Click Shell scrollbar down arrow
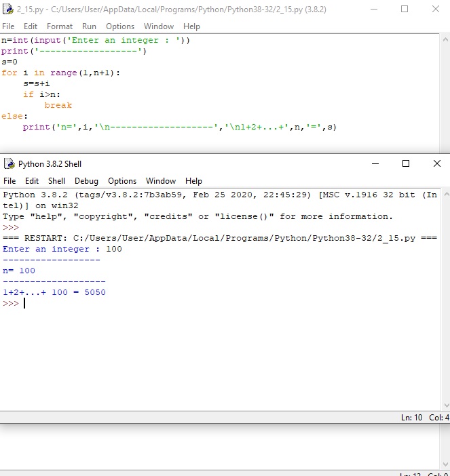The height and width of the screenshot is (476, 450). click(447, 405)
